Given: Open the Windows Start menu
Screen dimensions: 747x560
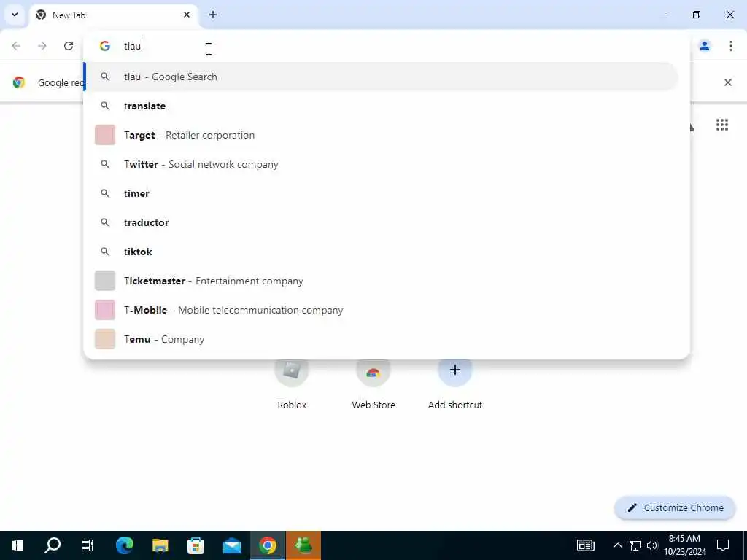Looking at the screenshot, I should click(x=18, y=545).
